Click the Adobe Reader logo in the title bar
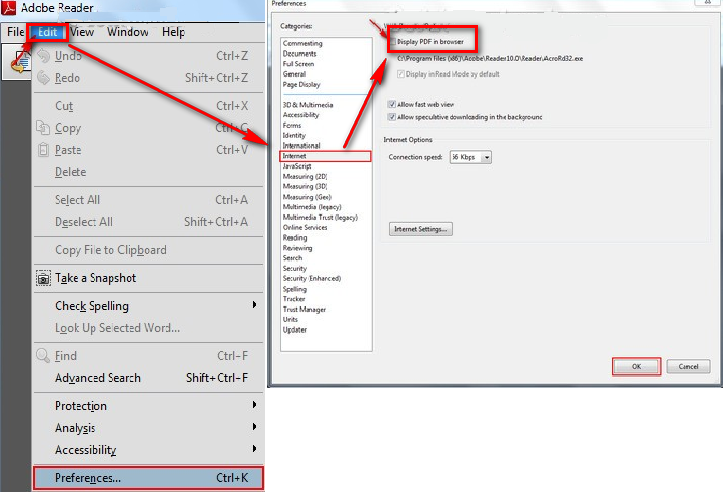Viewport: 725px width, 492px height. [x=9, y=7]
